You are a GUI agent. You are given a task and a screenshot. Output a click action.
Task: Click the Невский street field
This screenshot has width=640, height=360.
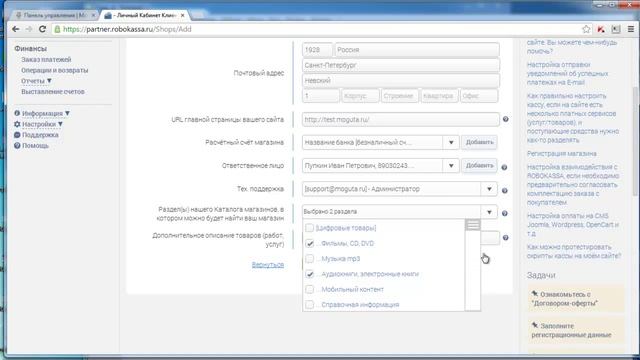pyautogui.click(x=400, y=80)
